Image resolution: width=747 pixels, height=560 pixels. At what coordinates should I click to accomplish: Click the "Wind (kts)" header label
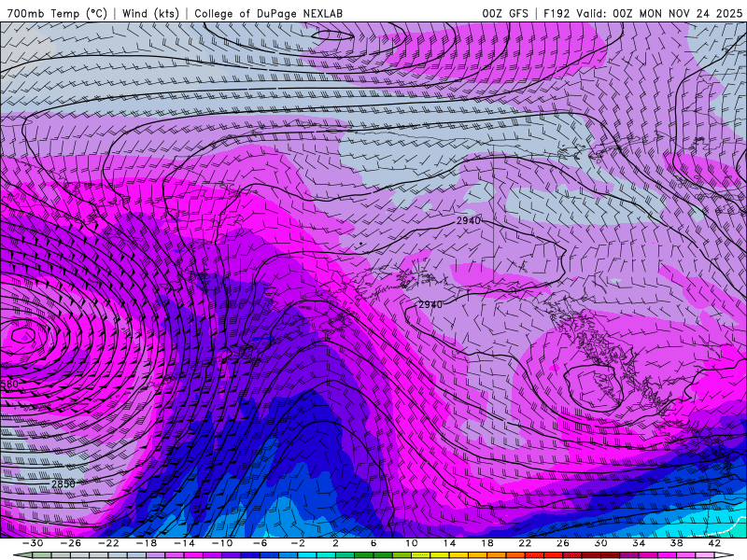(x=150, y=13)
